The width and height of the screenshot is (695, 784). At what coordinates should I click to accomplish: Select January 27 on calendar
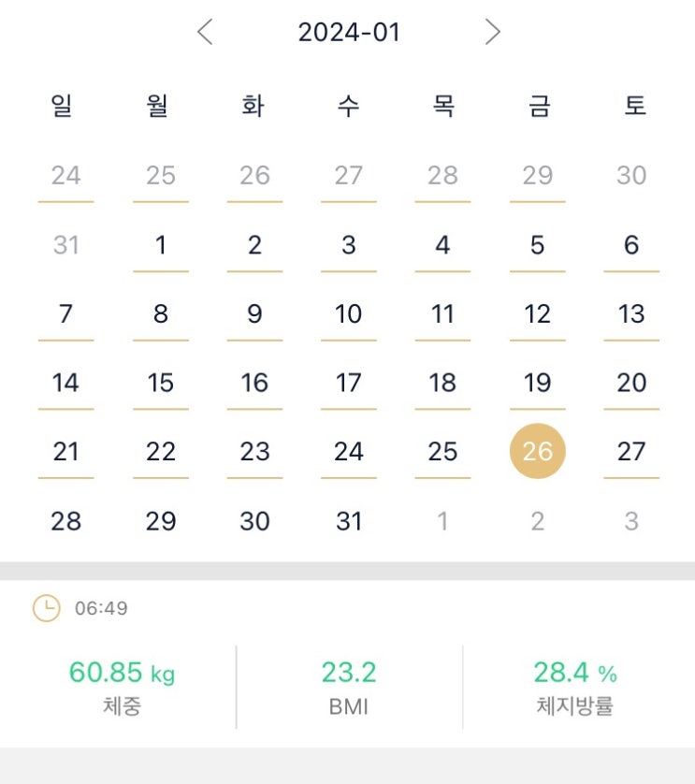(631, 452)
